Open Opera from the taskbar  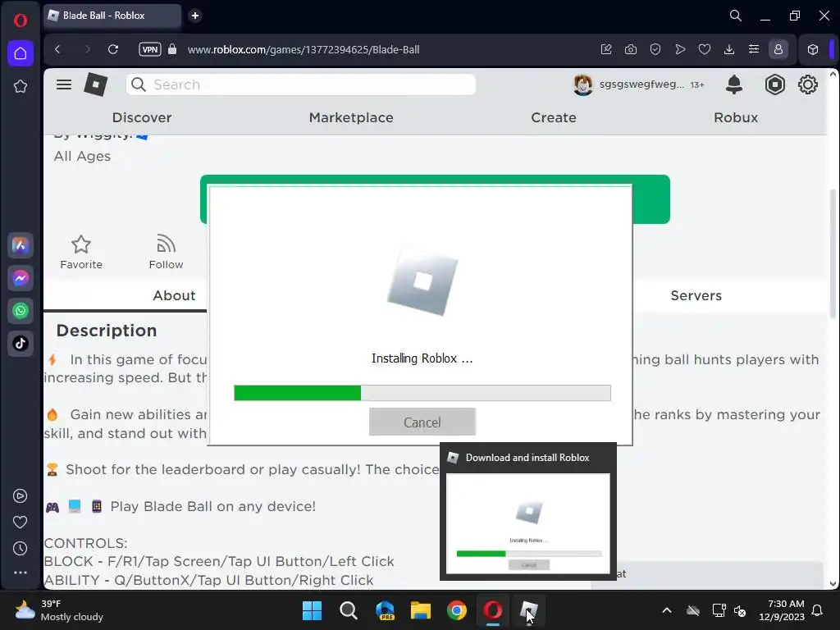coord(493,610)
